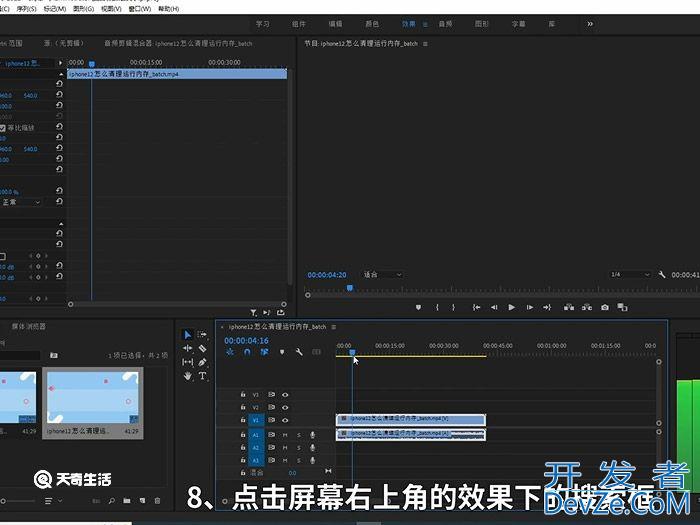Select the Ripple Edit tool

coord(188,348)
